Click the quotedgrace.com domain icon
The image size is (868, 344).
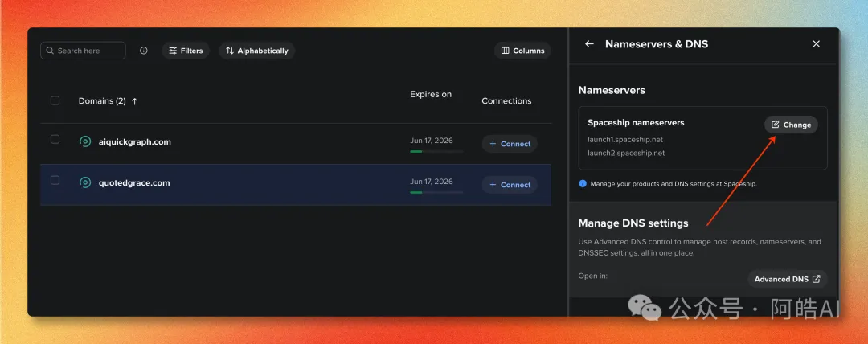[x=84, y=182]
